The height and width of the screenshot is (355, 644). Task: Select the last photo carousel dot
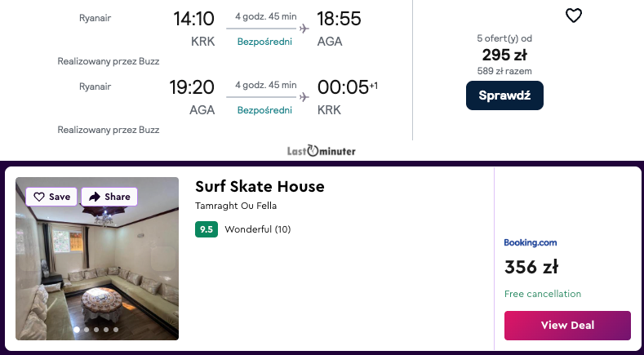pyautogui.click(x=116, y=330)
